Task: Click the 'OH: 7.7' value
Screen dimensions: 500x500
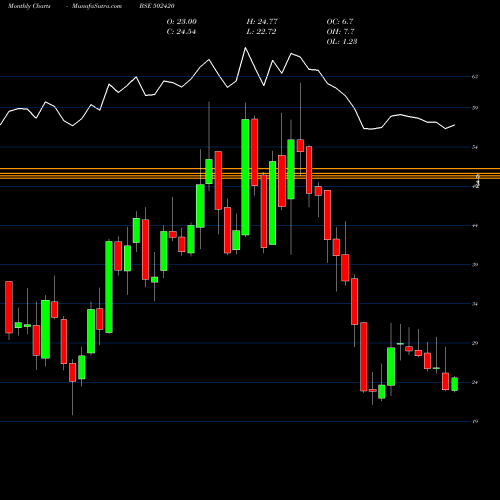Action: (340, 32)
